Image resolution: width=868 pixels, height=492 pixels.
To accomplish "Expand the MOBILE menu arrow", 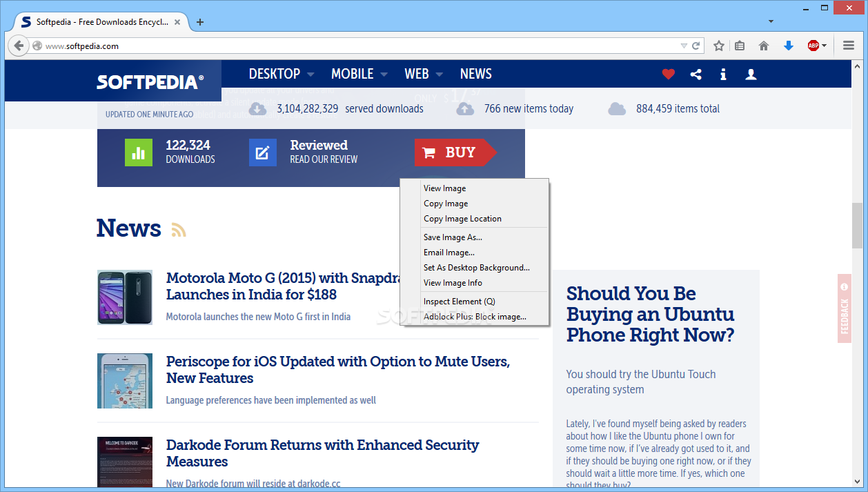I will (384, 75).
